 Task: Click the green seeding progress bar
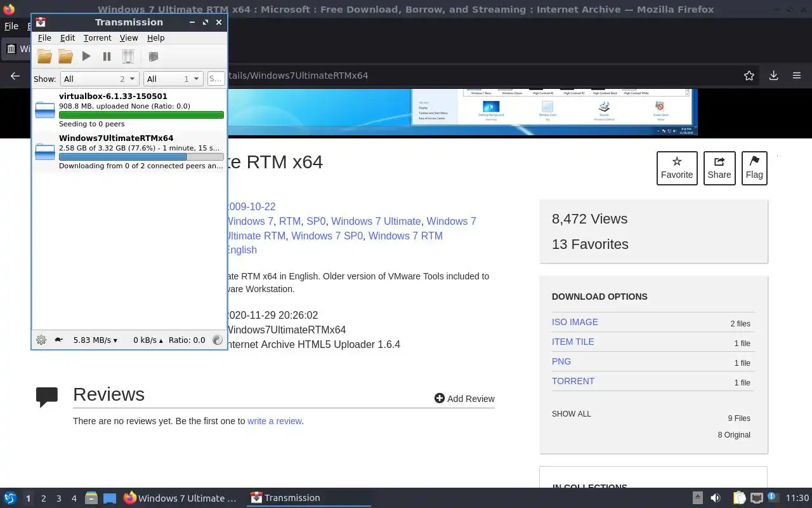[141, 115]
